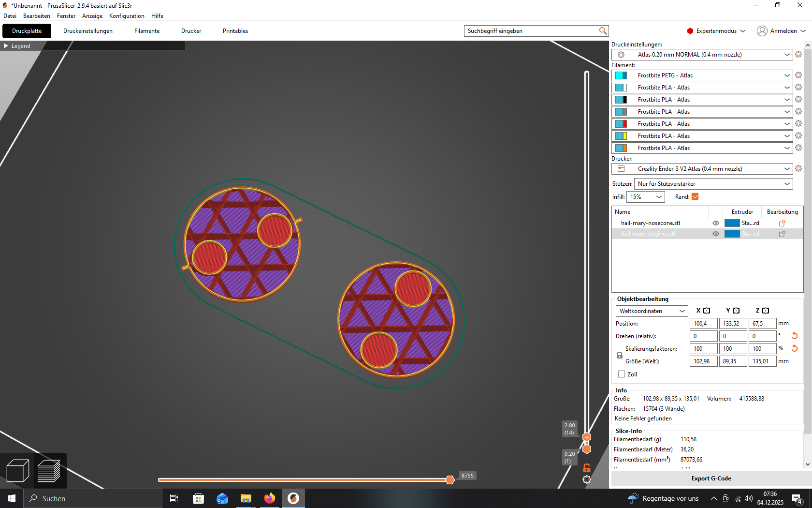Viewport: 812px width, 508px height.
Task: Switch to the Filamente tab
Action: 147,31
